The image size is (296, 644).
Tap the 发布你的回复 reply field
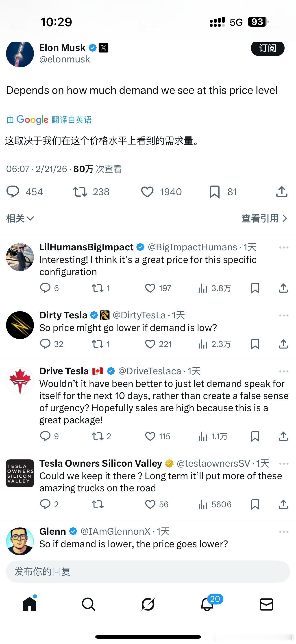(x=148, y=572)
